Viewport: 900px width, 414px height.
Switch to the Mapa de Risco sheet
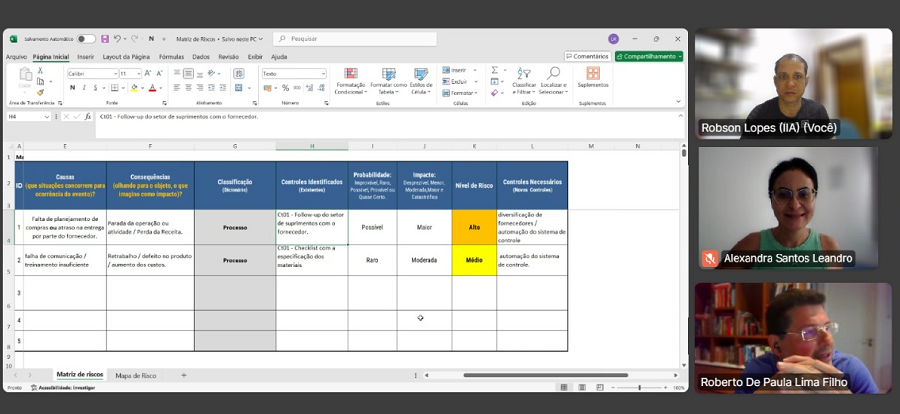(135, 375)
